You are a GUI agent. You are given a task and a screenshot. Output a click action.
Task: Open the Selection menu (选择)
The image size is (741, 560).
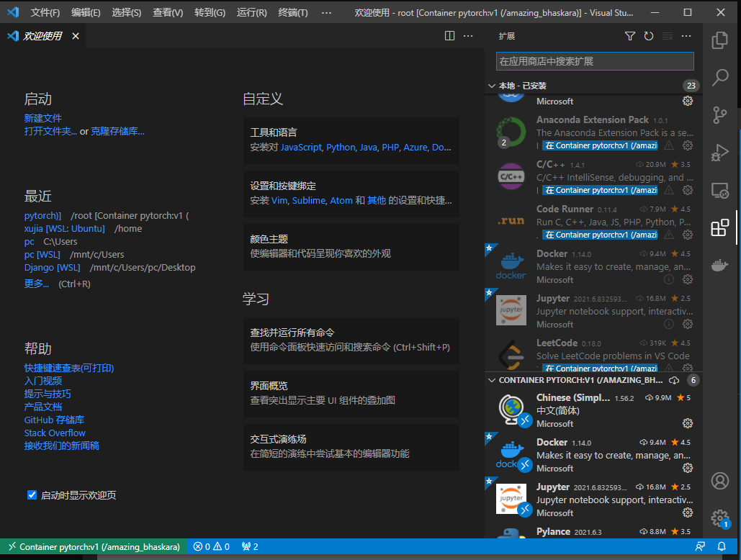pyautogui.click(x=126, y=12)
